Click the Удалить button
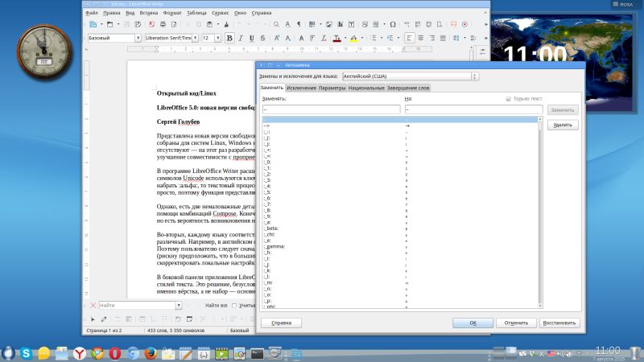Viewport: 644px width, 362px height. coord(563,125)
